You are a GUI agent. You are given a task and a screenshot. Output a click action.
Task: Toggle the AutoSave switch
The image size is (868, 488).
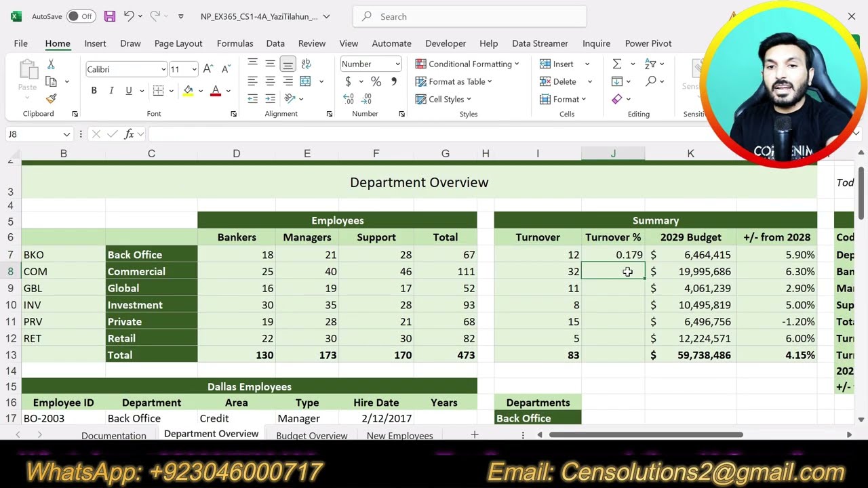click(81, 16)
